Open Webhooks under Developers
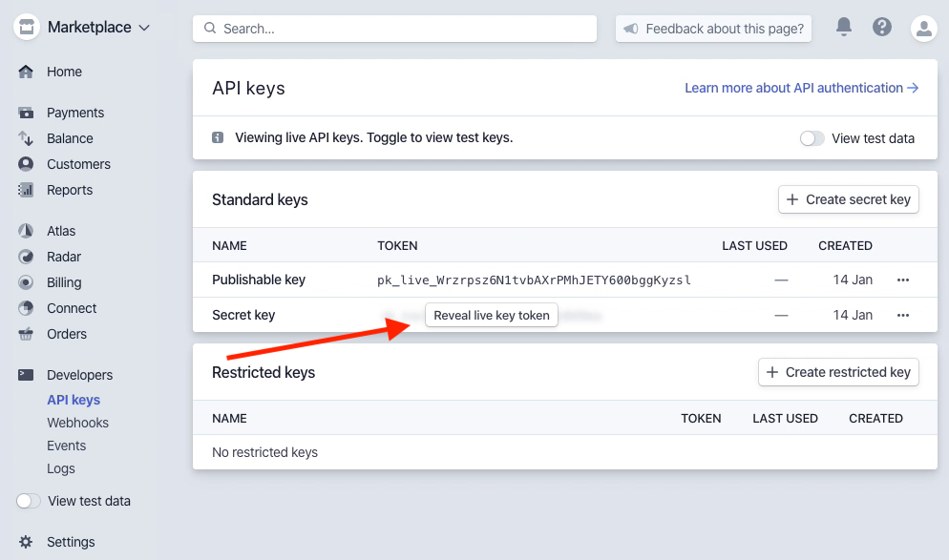Viewport: 949px width, 560px height. click(x=78, y=423)
